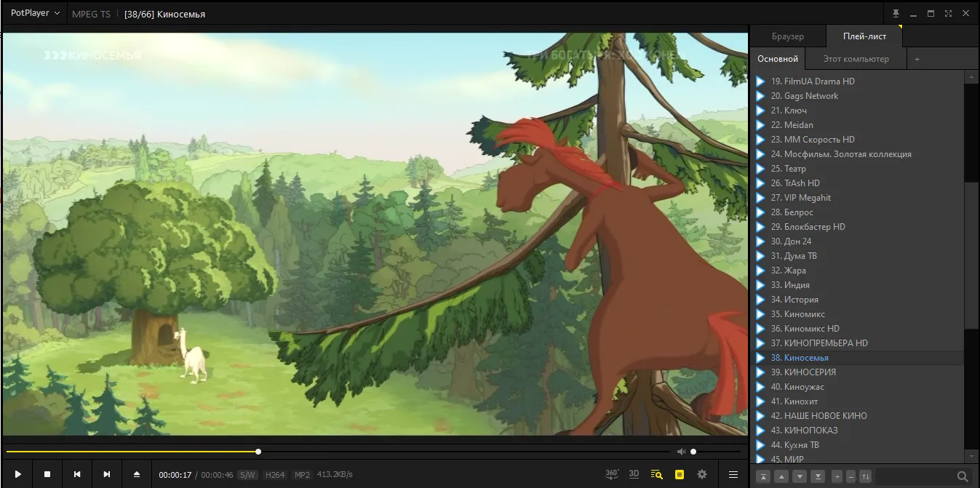Select playlist entry 32. Жара
This screenshot has width=980, height=488.
pos(857,271)
